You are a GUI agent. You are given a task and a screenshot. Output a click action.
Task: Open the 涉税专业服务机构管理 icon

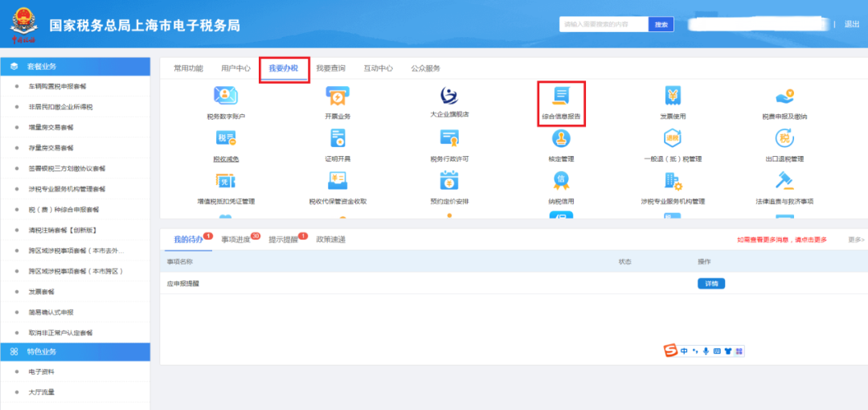674,181
